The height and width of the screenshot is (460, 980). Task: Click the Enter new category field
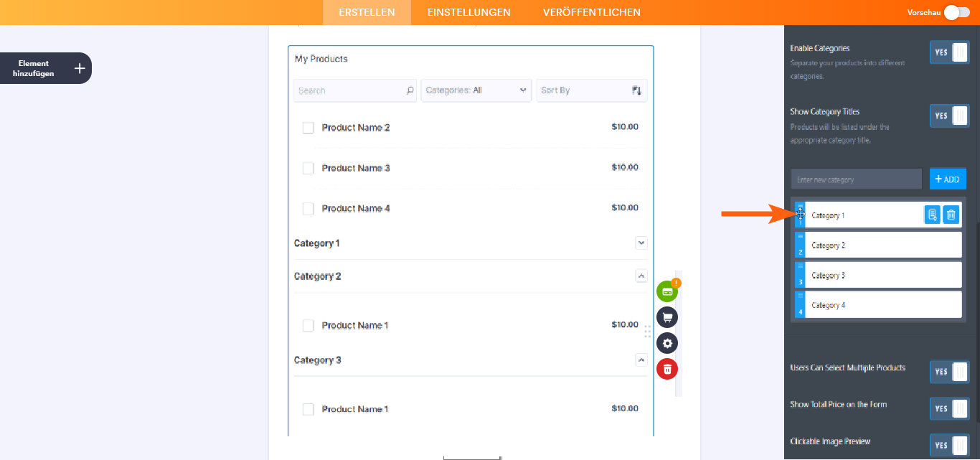[x=856, y=179]
